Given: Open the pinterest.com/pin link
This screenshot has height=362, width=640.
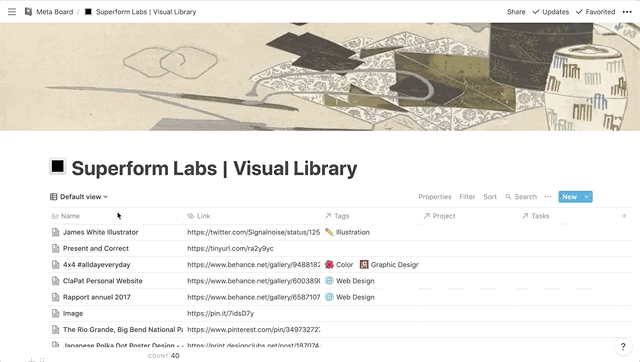Looking at the screenshot, I should (x=253, y=330).
